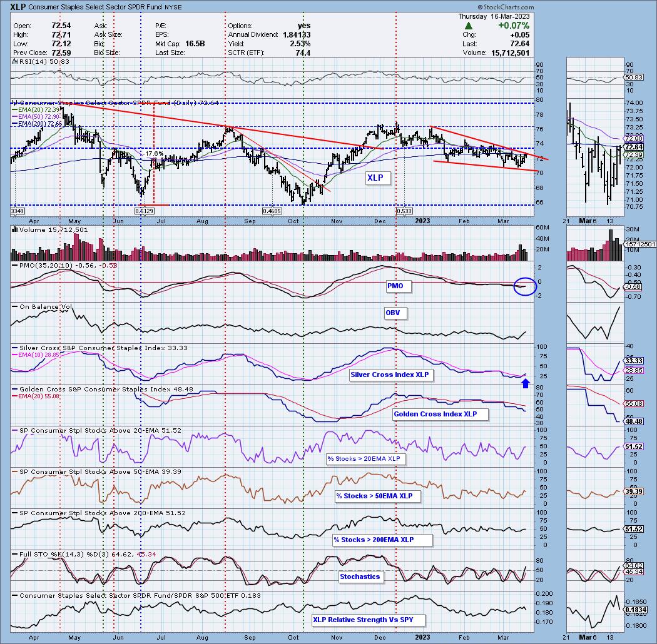Screen dimensions: 657x644
Task: Click the EMA(200) 72.66 legend entry
Action: 38,124
